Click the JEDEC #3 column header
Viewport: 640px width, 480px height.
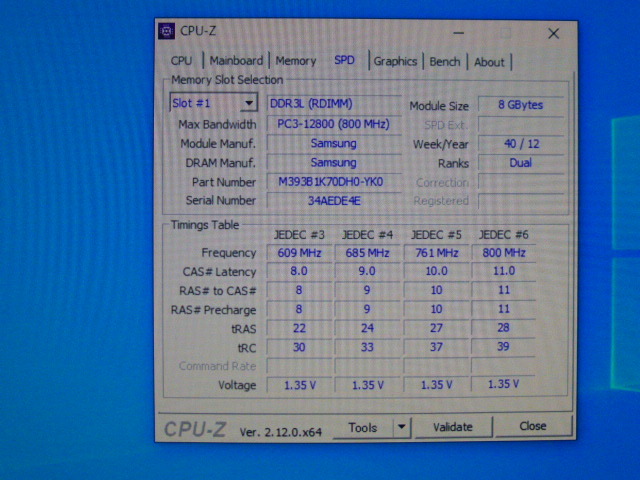click(299, 235)
